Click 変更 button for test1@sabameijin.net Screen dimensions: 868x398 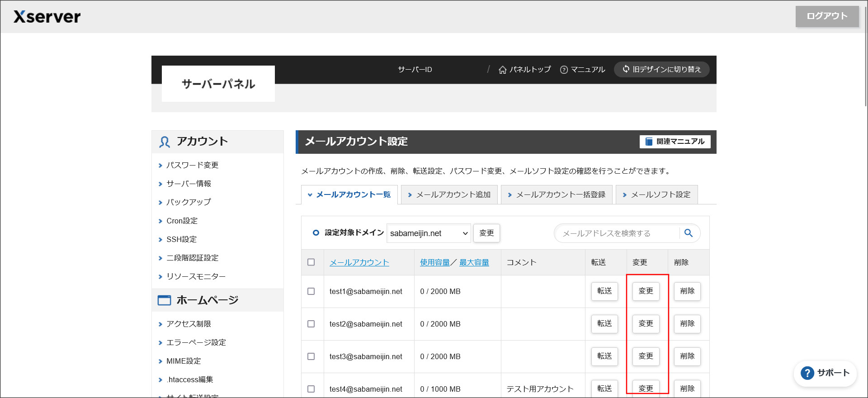click(646, 291)
